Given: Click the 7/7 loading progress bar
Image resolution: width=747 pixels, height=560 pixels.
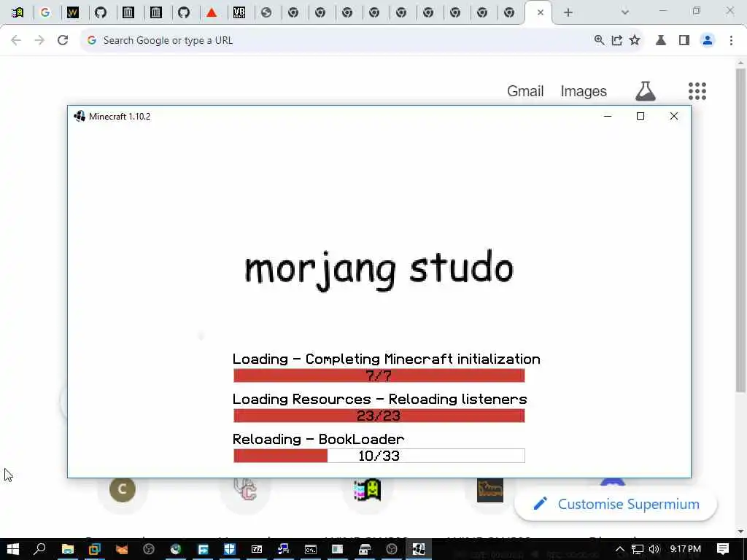Looking at the screenshot, I should [x=379, y=376].
